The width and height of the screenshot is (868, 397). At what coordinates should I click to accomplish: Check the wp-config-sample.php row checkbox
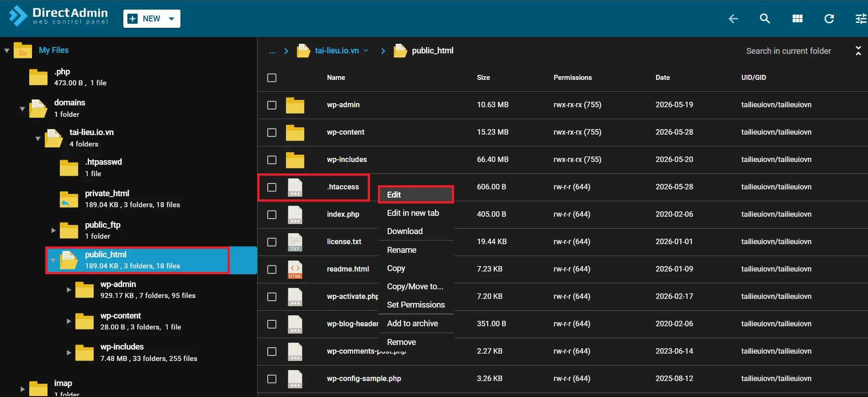point(272,379)
